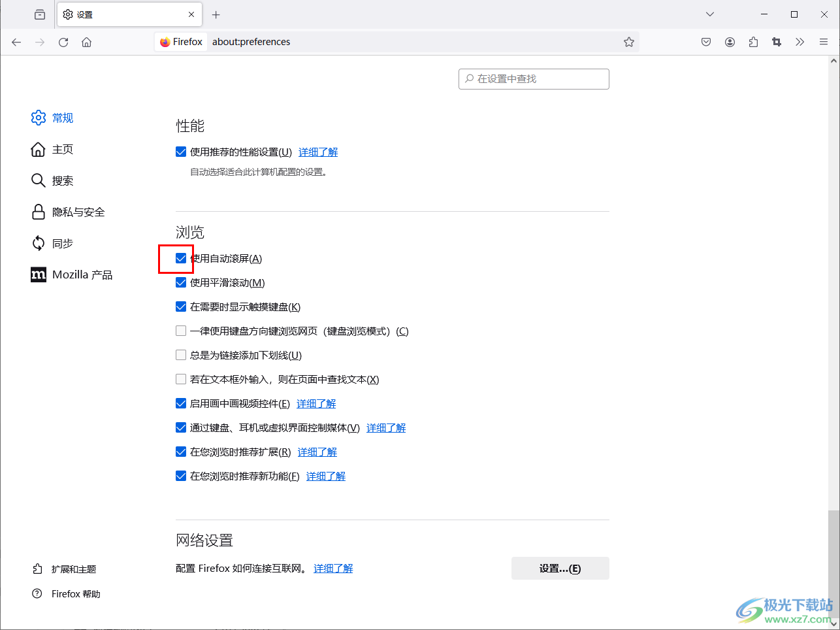The image size is (840, 630).
Task: Select the 常规 settings category
Action: pos(52,118)
